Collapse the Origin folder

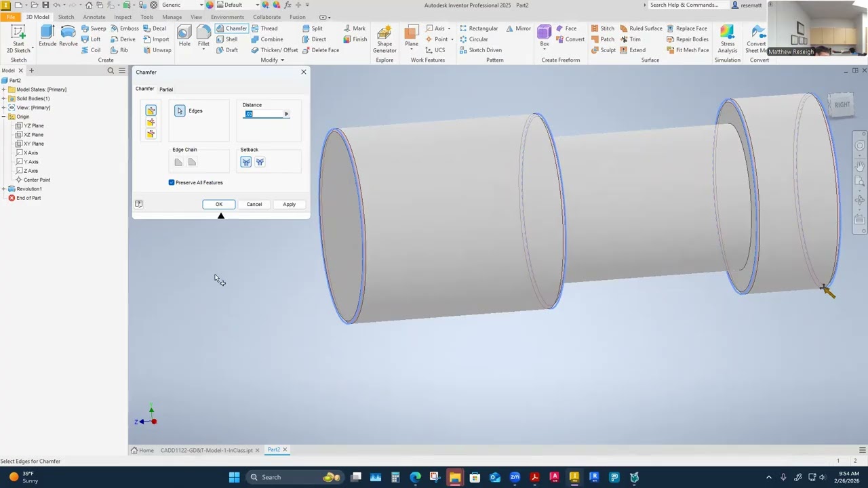coord(4,117)
